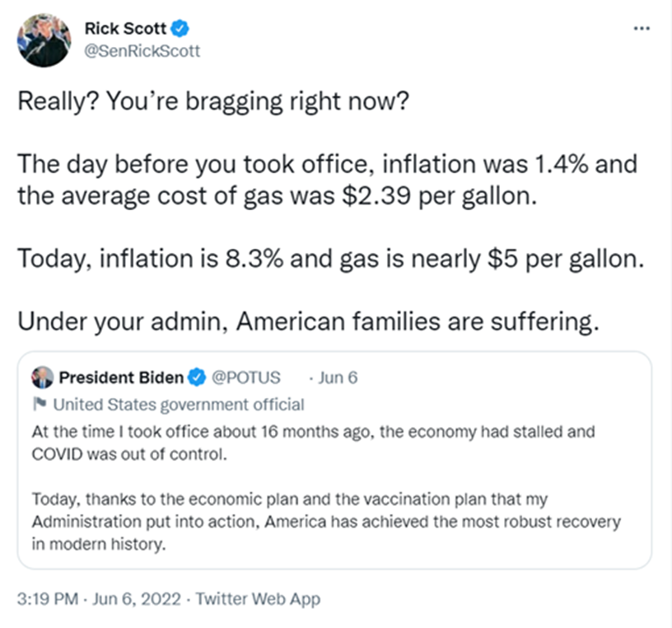Image resolution: width=672 pixels, height=628 pixels.
Task: Click Rick Scott's blue verified badge
Action: [x=180, y=29]
